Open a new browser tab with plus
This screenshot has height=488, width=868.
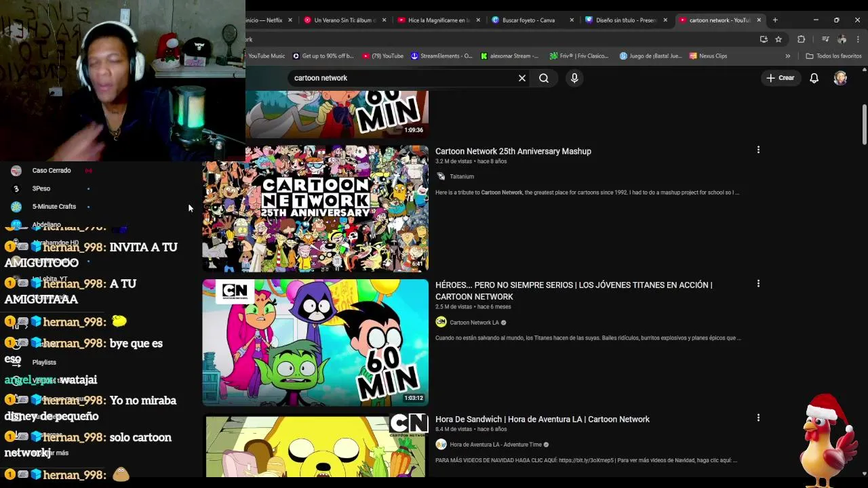click(x=775, y=20)
